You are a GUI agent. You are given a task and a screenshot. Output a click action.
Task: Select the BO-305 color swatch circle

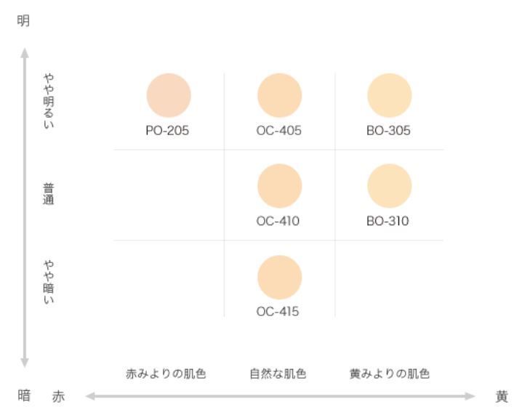point(390,95)
